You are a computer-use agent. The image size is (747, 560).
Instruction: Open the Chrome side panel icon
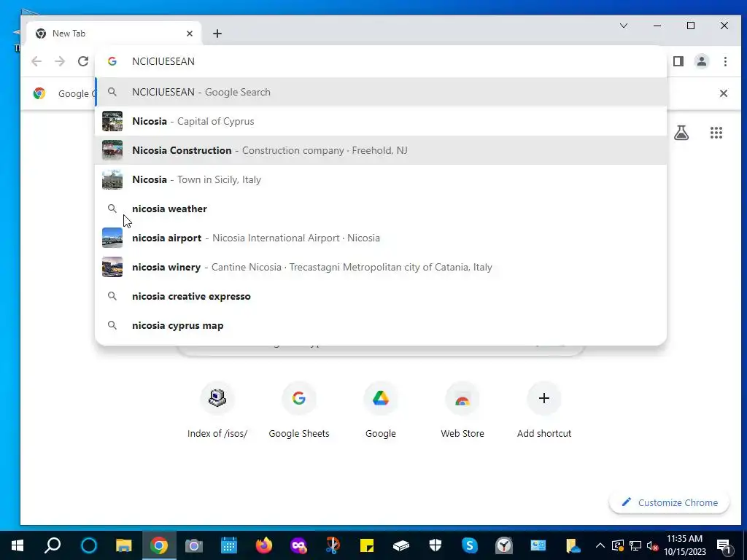coord(678,61)
